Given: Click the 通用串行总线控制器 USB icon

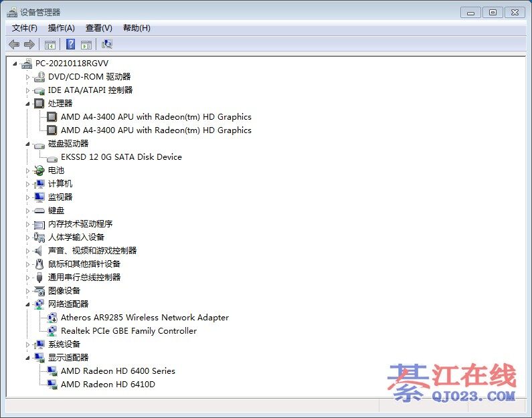Looking at the screenshot, I should (39, 278).
